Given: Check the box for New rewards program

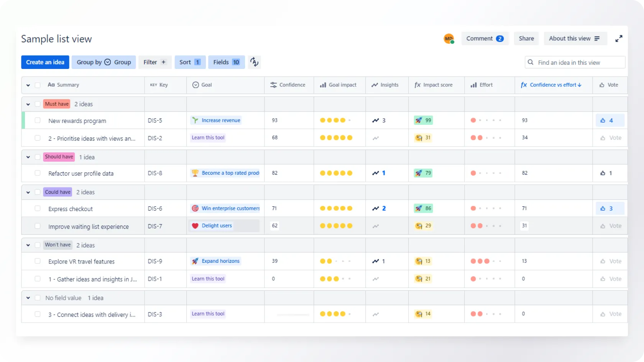Looking at the screenshot, I should pos(38,120).
